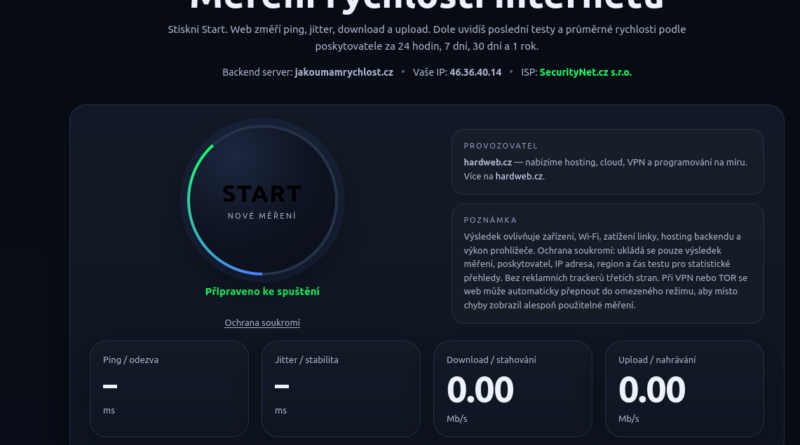The image size is (800, 445).
Task: Click the bold hardweb.cz operator name
Action: pyautogui.click(x=487, y=162)
